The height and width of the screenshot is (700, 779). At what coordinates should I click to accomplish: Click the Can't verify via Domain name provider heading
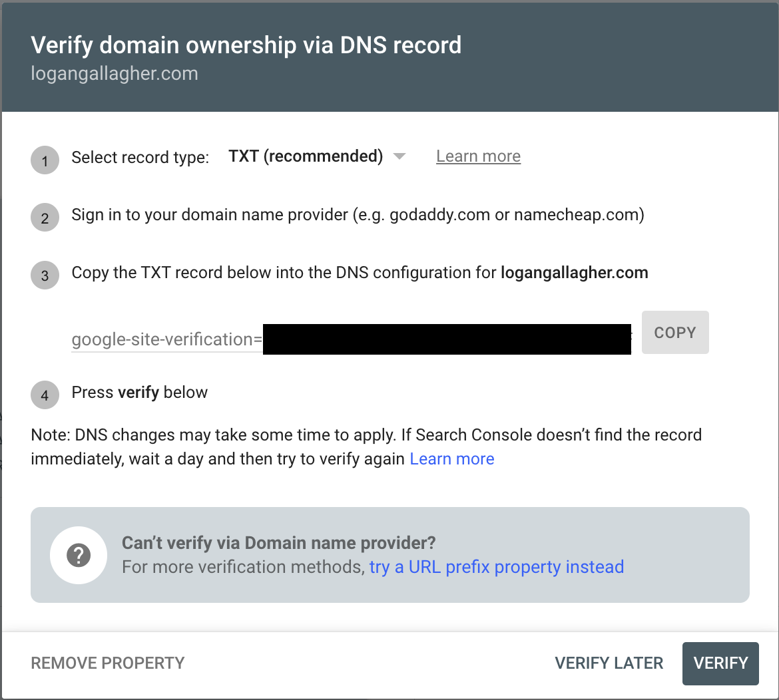pyautogui.click(x=278, y=543)
